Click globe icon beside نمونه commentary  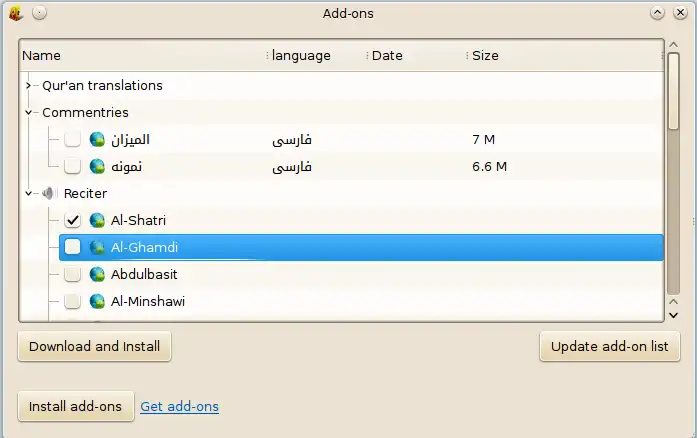point(97,166)
